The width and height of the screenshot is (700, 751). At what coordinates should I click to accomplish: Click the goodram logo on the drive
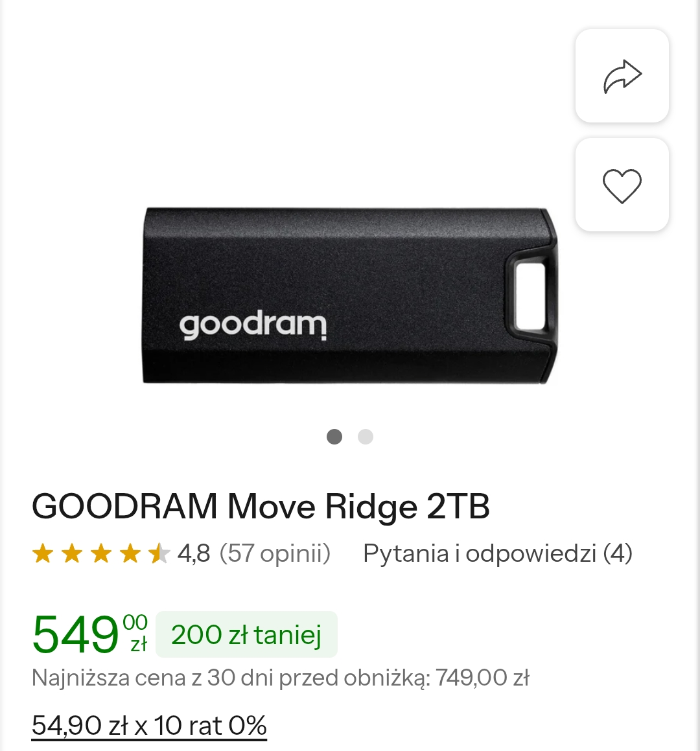click(253, 325)
